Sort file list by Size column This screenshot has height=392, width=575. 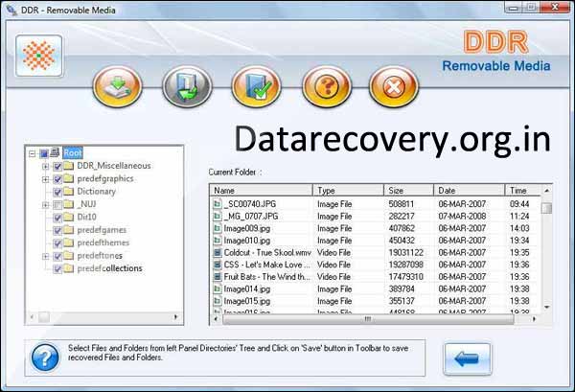(x=408, y=191)
